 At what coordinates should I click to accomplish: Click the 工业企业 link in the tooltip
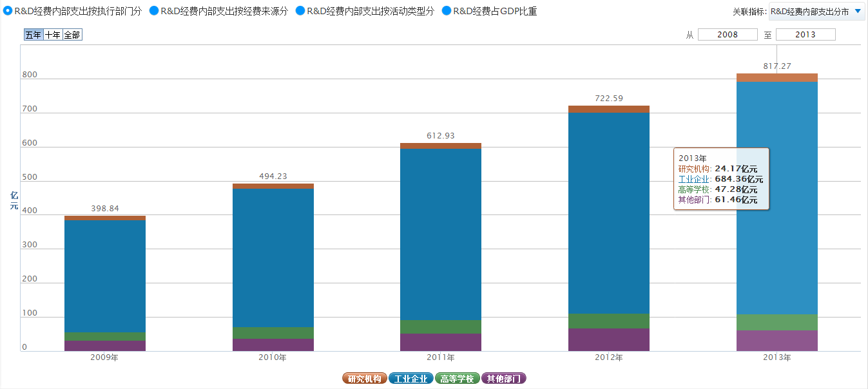pyautogui.click(x=693, y=179)
